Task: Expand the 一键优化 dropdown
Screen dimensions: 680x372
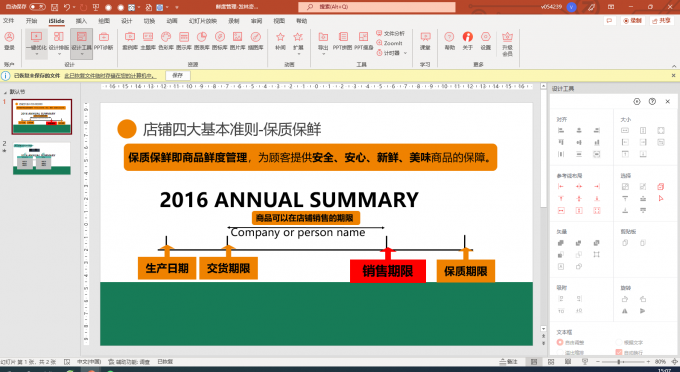Action: (36, 54)
